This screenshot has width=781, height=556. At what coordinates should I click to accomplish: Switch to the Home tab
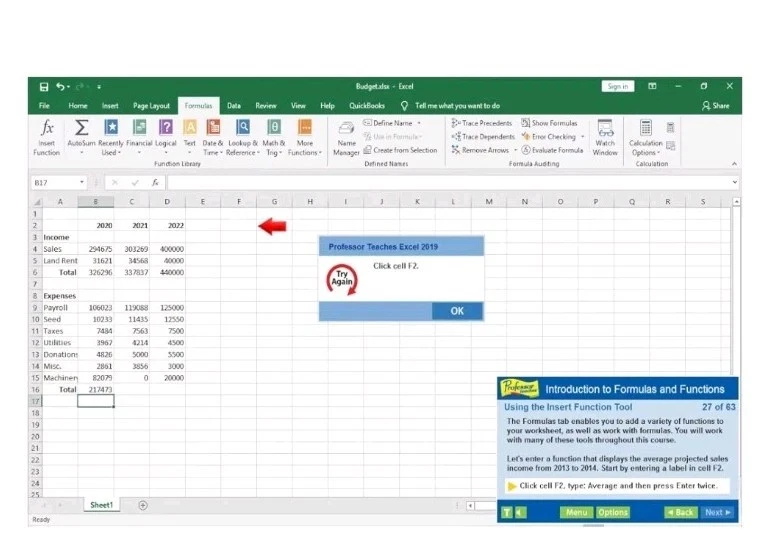pyautogui.click(x=78, y=106)
